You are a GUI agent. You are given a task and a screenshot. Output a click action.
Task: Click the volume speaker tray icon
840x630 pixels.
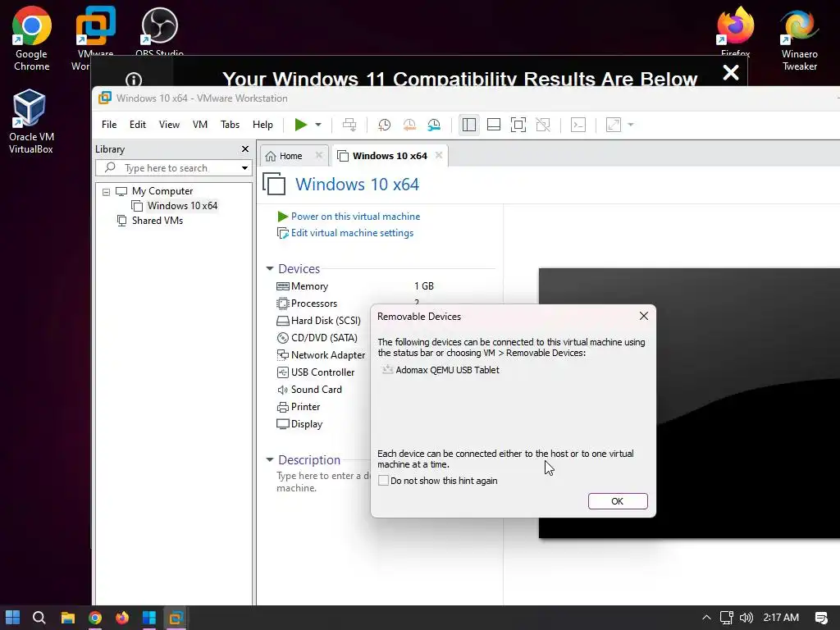[x=746, y=618]
